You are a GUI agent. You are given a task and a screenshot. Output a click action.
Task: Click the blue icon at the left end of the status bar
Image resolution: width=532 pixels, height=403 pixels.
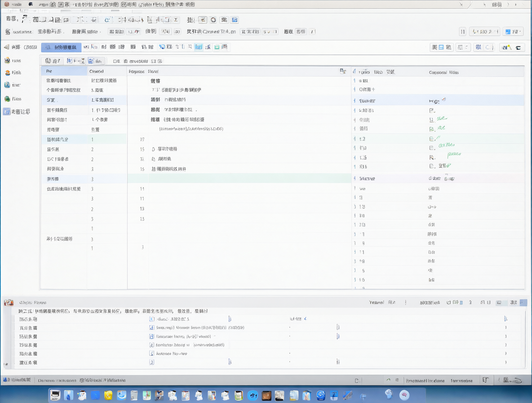[5, 380]
